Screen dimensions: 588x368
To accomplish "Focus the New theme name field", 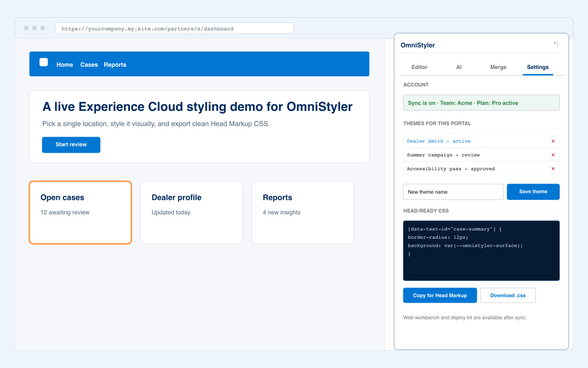I will point(453,192).
